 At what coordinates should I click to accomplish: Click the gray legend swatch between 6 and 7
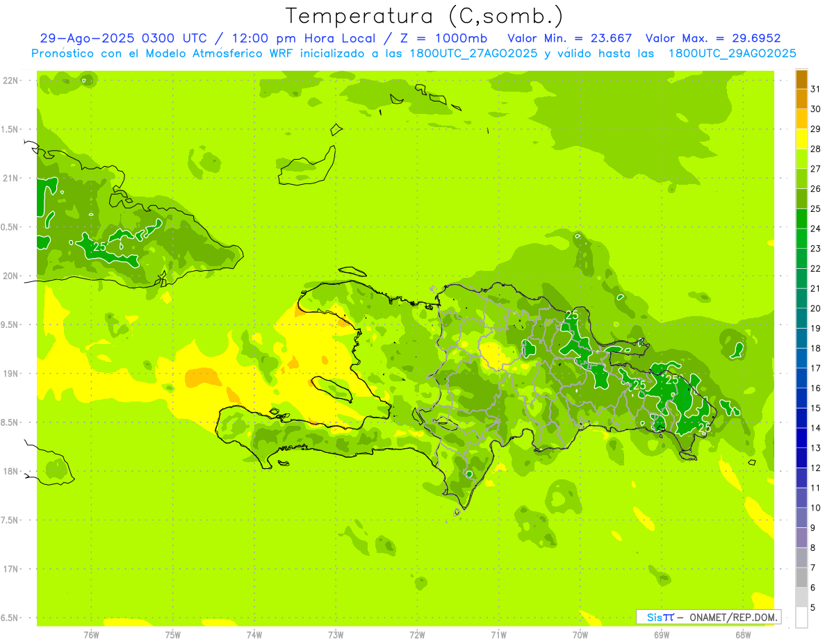pyautogui.click(x=801, y=577)
